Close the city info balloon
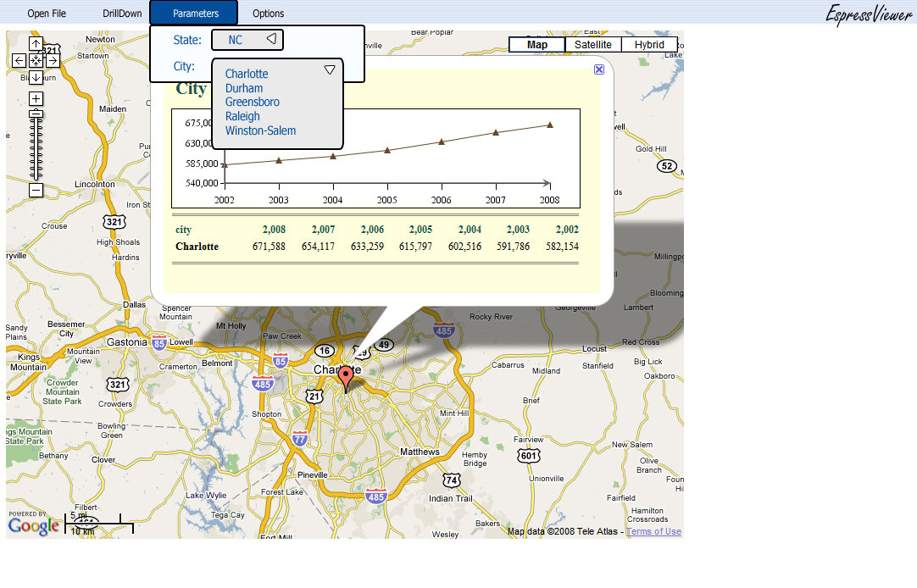 pos(599,69)
